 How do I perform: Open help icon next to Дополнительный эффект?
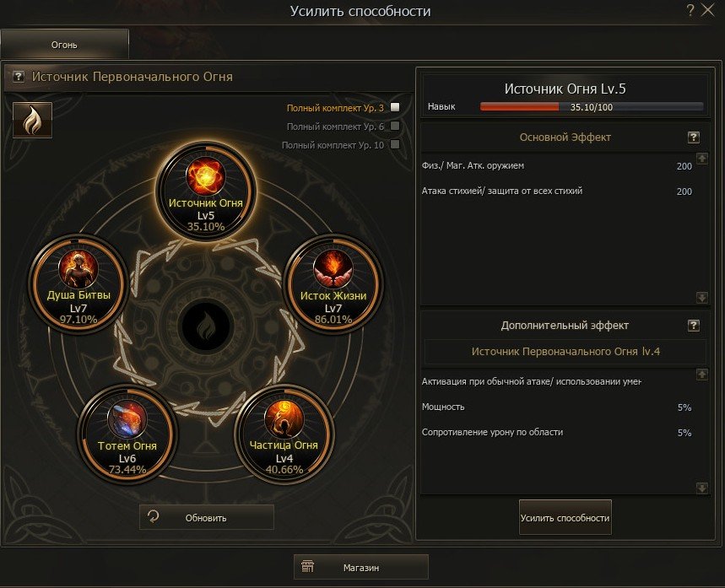(x=693, y=326)
